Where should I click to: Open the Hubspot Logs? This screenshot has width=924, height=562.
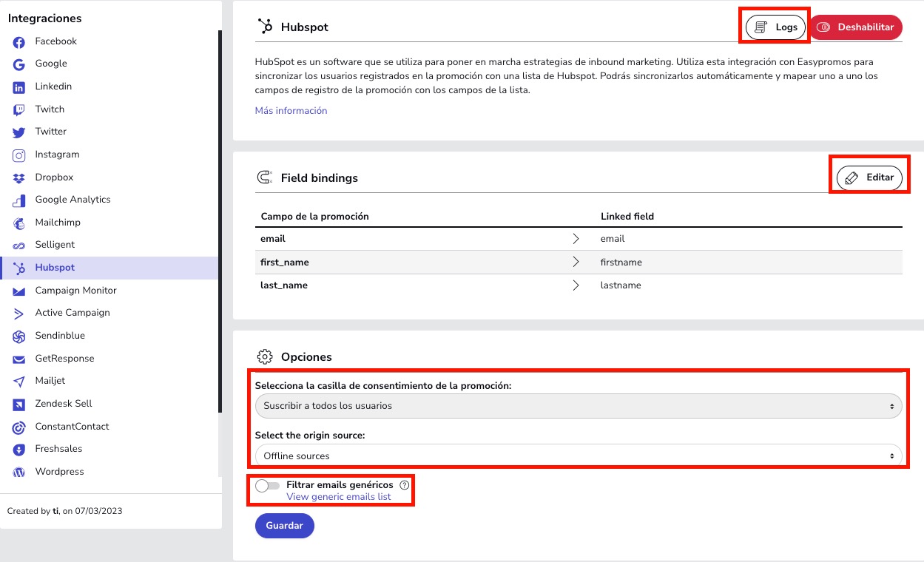pos(775,27)
